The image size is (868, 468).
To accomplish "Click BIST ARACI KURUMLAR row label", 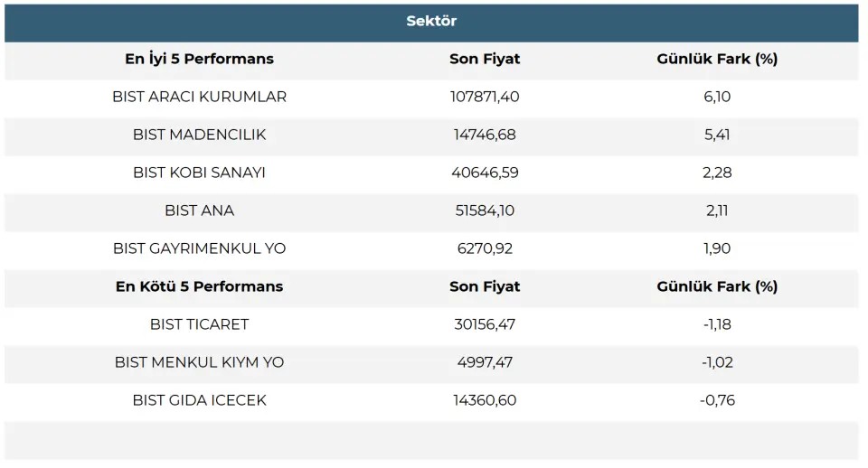I will click(199, 97).
